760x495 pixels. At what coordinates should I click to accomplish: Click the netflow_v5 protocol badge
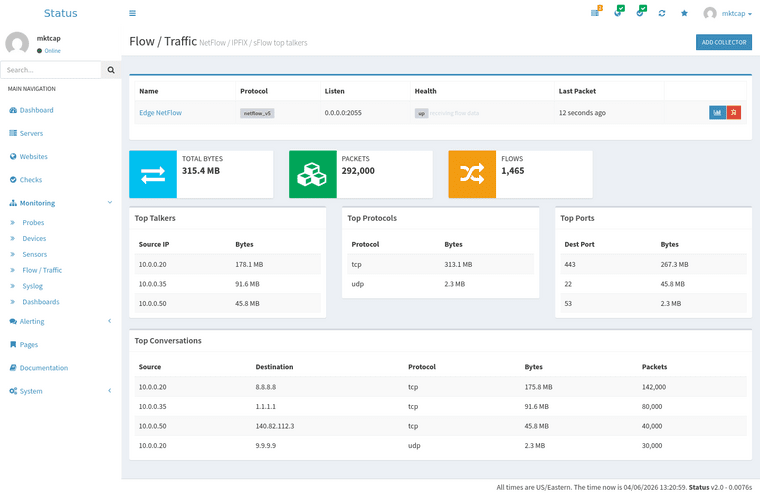click(x=257, y=113)
